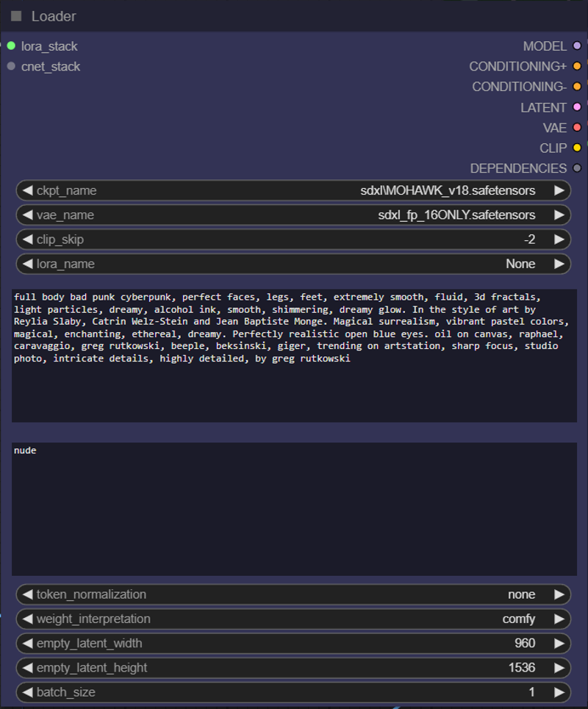Image resolution: width=588 pixels, height=709 pixels.
Task: Click the weight_interpretation left arrow
Action: 28,619
